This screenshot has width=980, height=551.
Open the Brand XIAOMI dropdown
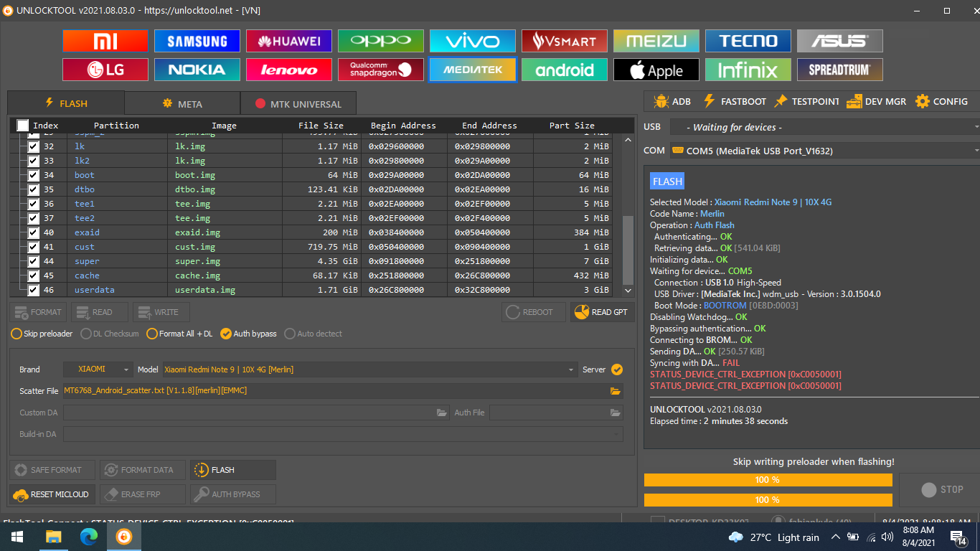click(98, 369)
